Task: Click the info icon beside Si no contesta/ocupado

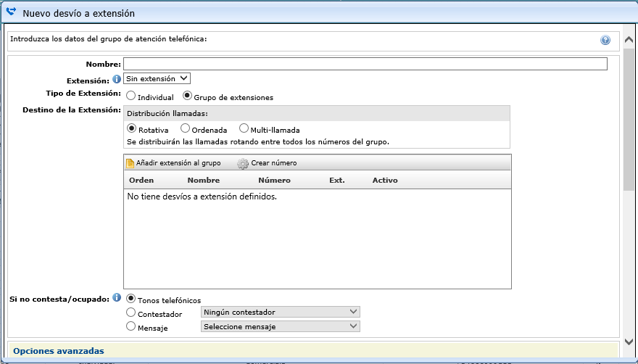Action: [117, 297]
